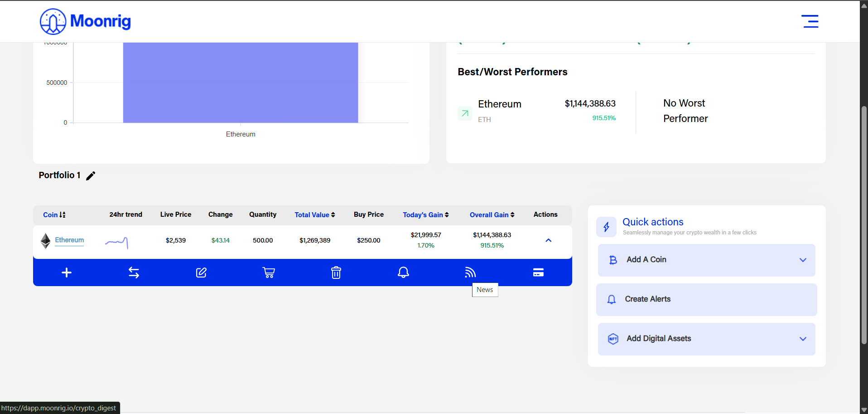Screen dimensions: 868x414
Task: Click the Best/Worst Performers heading
Action: point(512,72)
